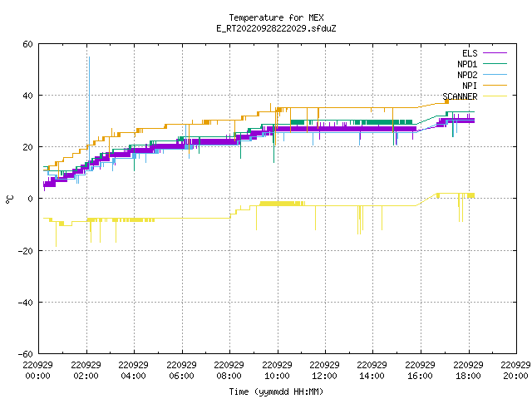Click the 00:00 x-axis time label
The height and width of the screenshot is (399, 532).
click(37, 376)
